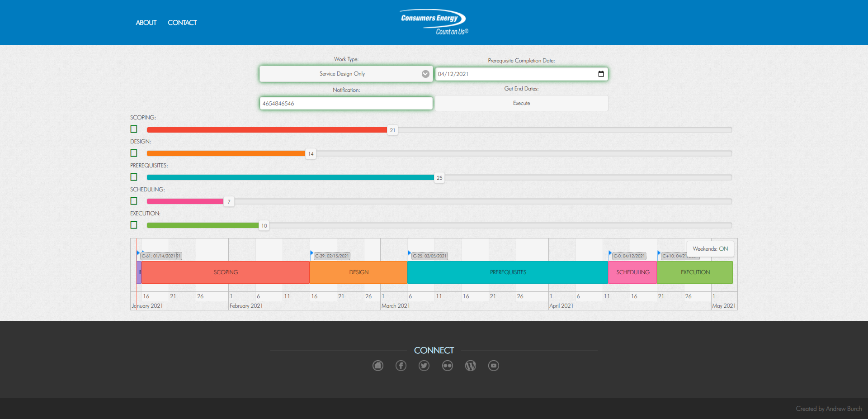Tick the DESIGN checkbox

coord(134,153)
